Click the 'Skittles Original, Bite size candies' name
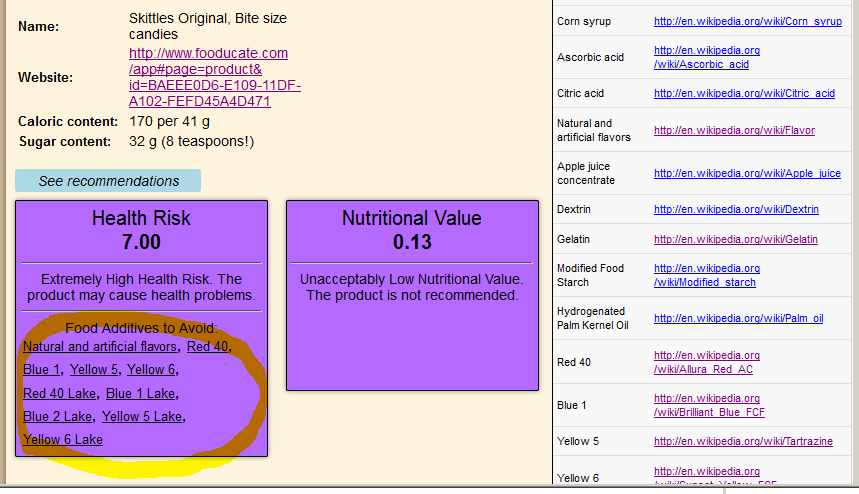This screenshot has height=494, width=859. click(208, 26)
